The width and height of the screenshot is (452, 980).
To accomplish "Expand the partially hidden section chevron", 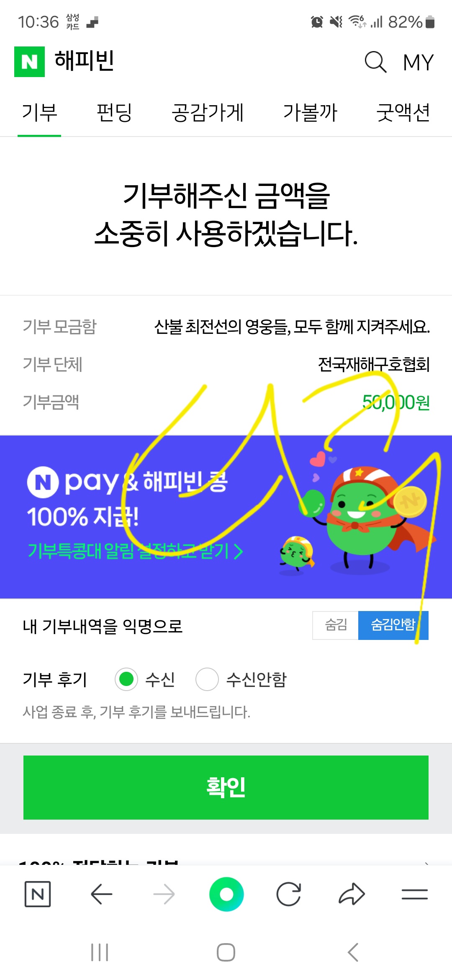I will 426,863.
